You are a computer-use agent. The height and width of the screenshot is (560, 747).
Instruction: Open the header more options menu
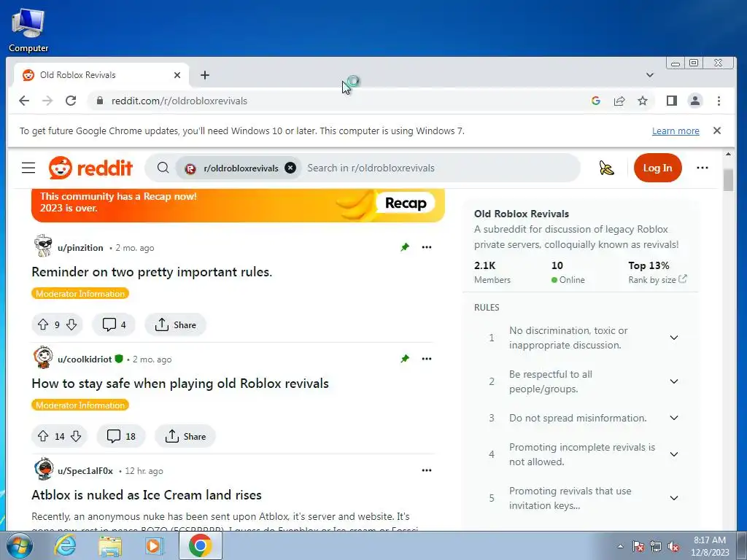[x=703, y=168]
